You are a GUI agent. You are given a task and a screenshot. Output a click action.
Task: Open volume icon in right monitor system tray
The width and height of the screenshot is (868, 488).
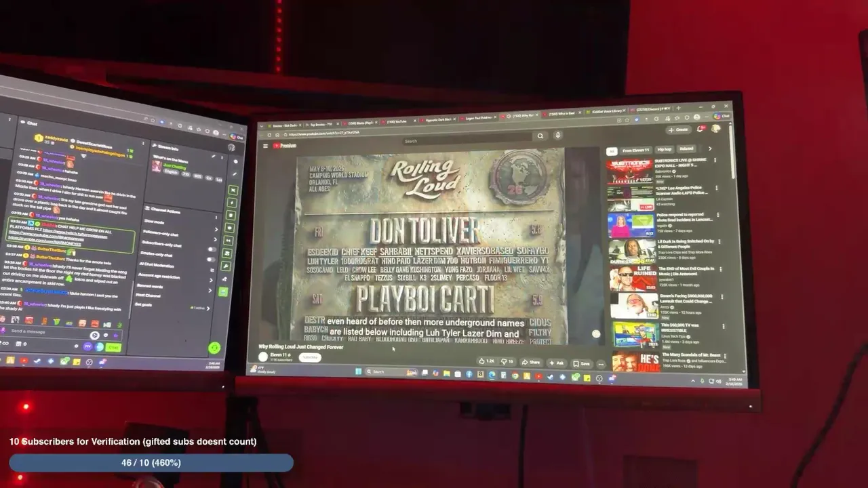[718, 382]
